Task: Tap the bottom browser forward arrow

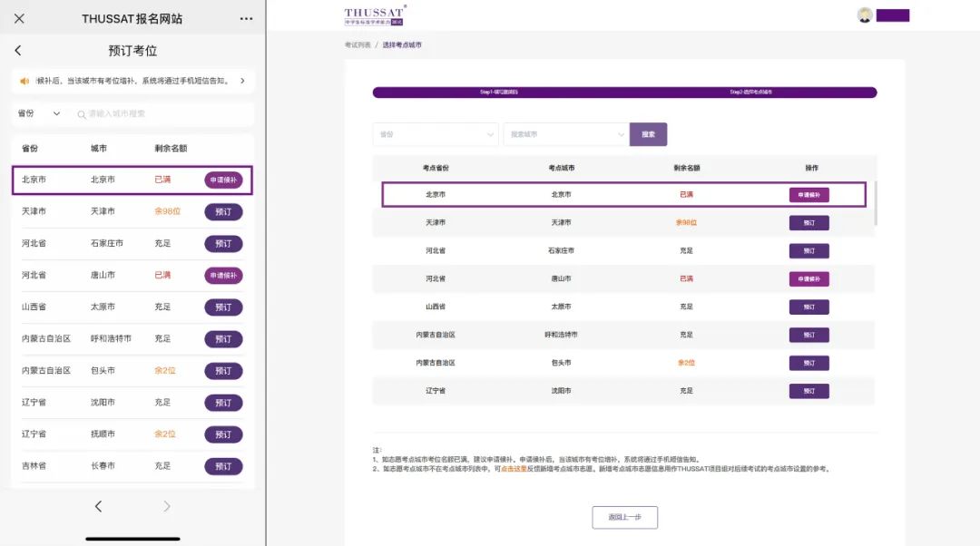Action: 167,507
